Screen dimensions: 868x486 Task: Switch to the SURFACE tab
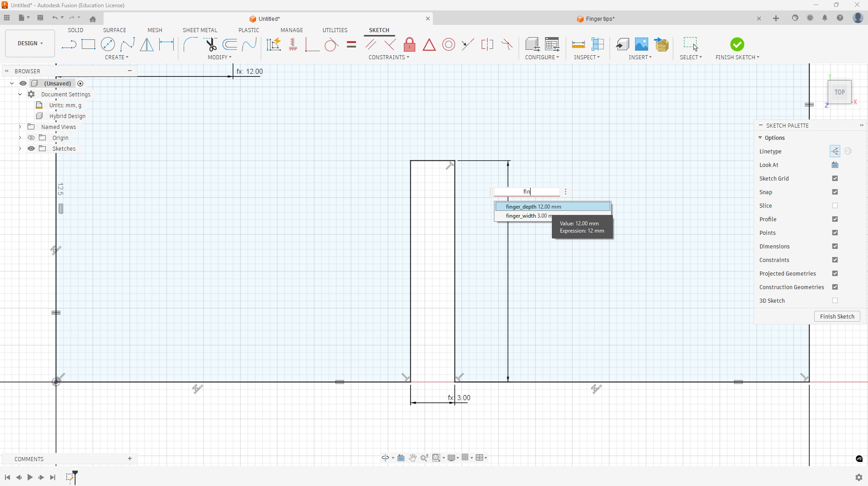tap(114, 30)
